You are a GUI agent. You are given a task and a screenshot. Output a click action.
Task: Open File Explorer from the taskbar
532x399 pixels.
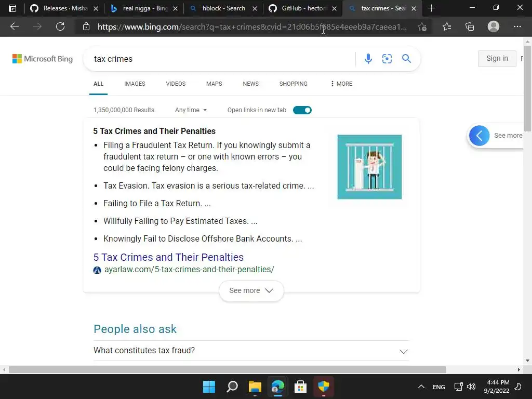click(255, 387)
